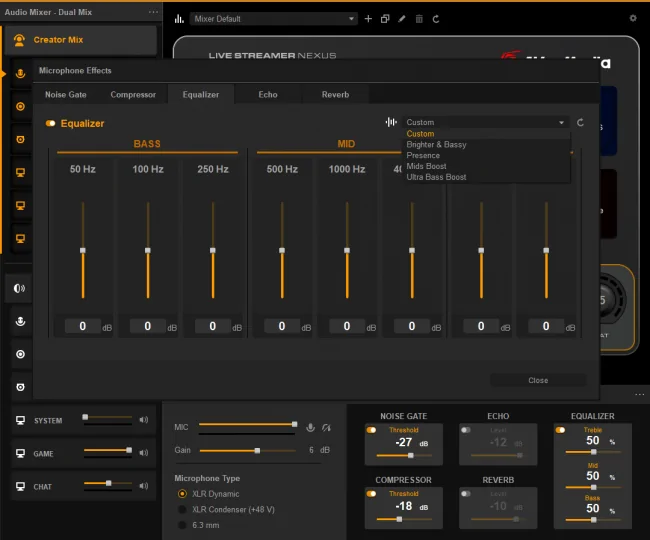Click the add new mixer profile plus icon
Image resolution: width=650 pixels, height=540 pixels.
[368, 19]
